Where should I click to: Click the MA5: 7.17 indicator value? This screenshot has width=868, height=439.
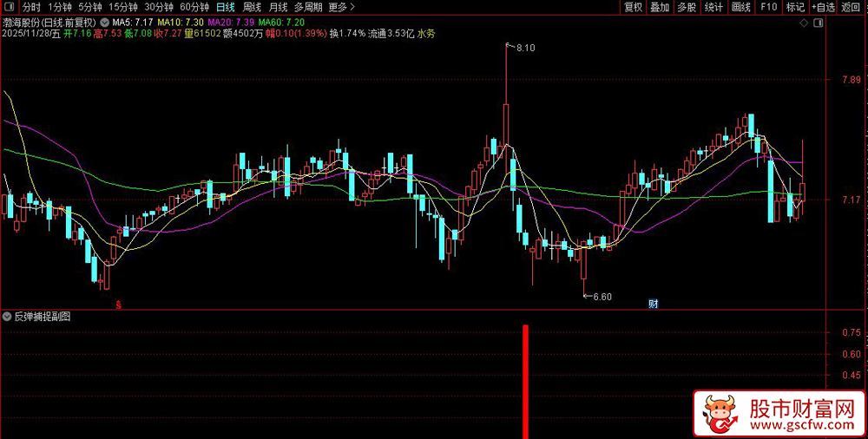[132, 23]
